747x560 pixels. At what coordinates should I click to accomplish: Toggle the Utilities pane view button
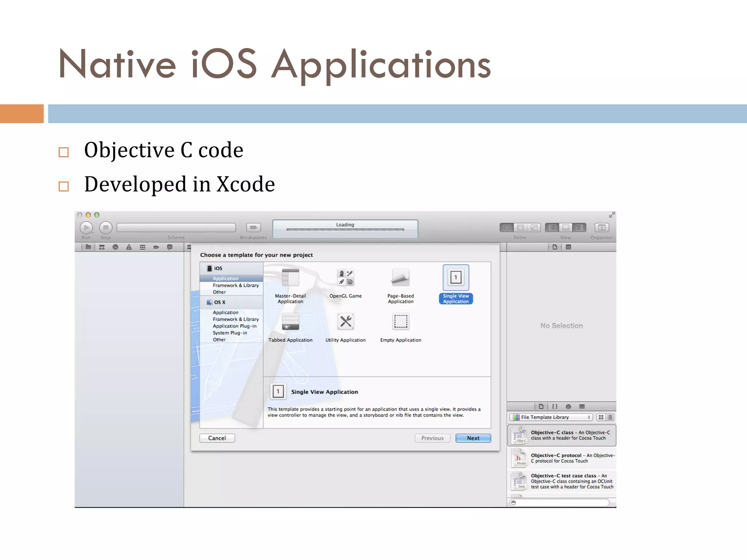[579, 227]
